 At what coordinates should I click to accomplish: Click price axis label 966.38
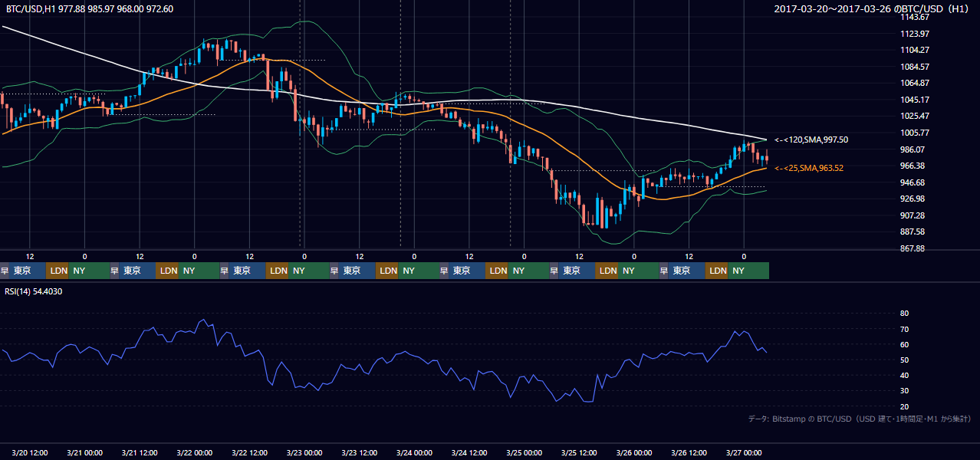913,166
